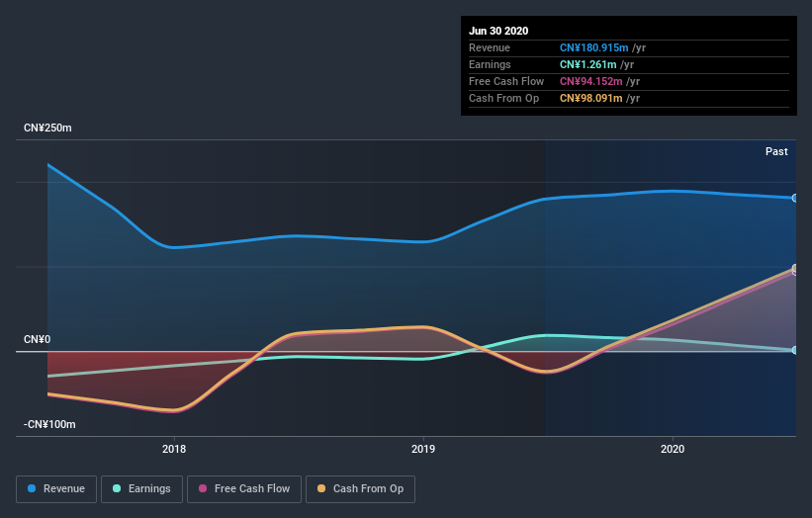This screenshot has height=518, width=812.
Task: Click the -CN¥100m y-axis label
Action: (49, 424)
